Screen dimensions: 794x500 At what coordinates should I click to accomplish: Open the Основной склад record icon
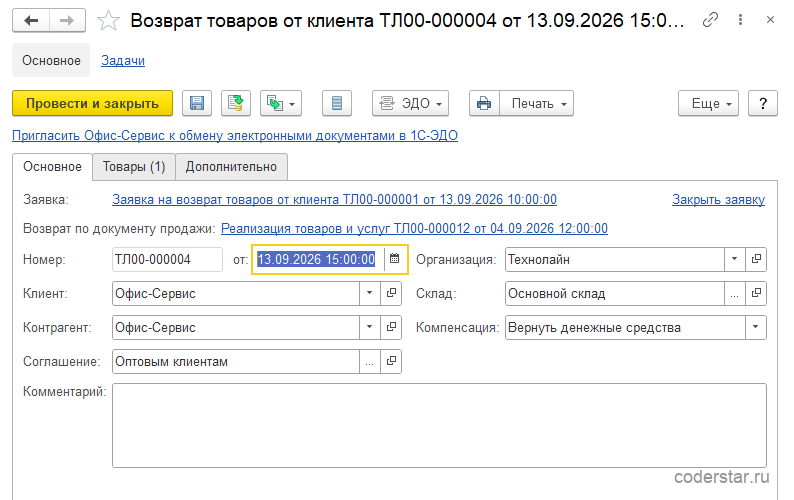tap(756, 293)
